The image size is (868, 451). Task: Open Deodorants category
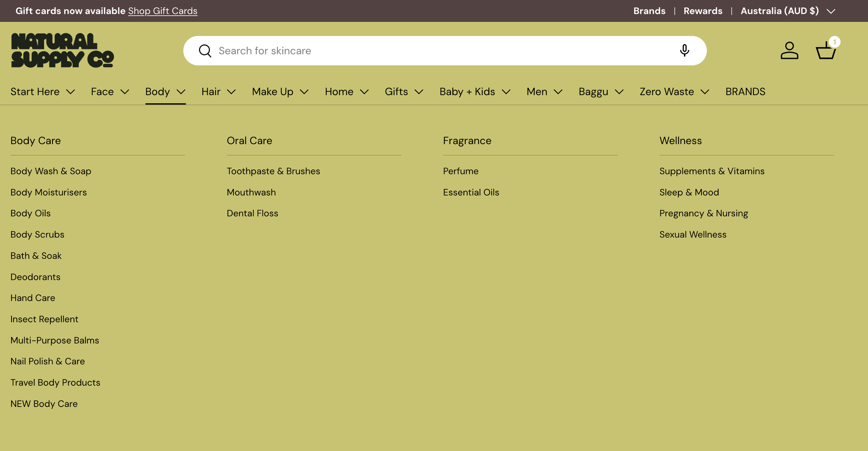pyautogui.click(x=35, y=277)
